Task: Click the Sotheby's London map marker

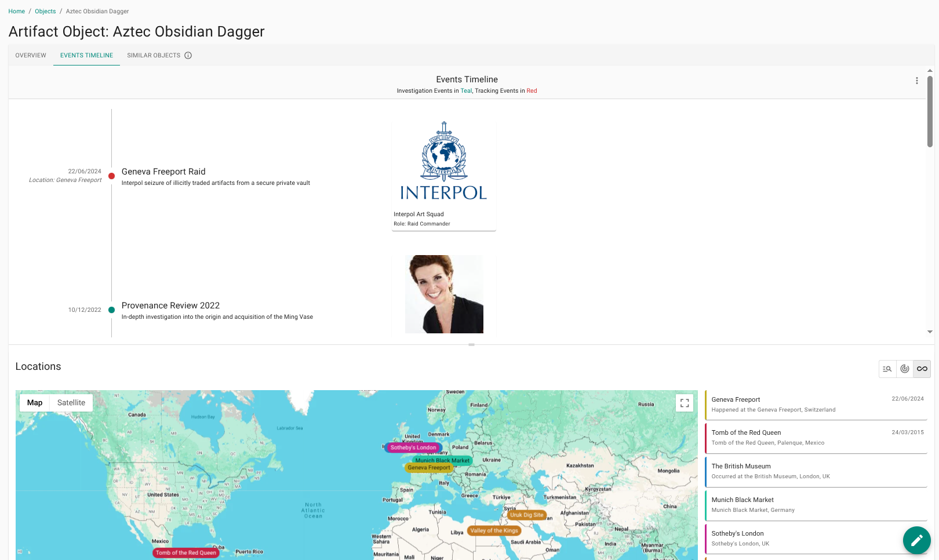Action: (x=413, y=448)
